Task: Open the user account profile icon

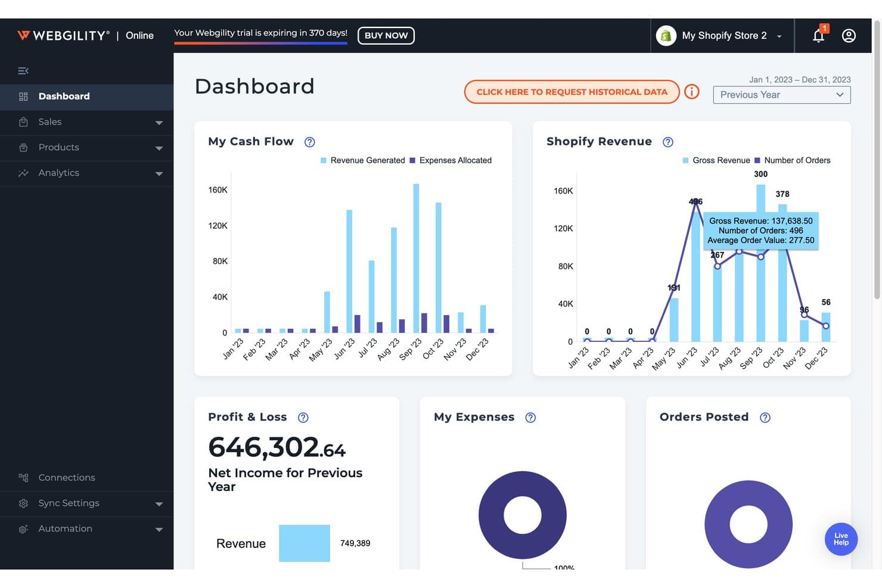Action: (849, 36)
